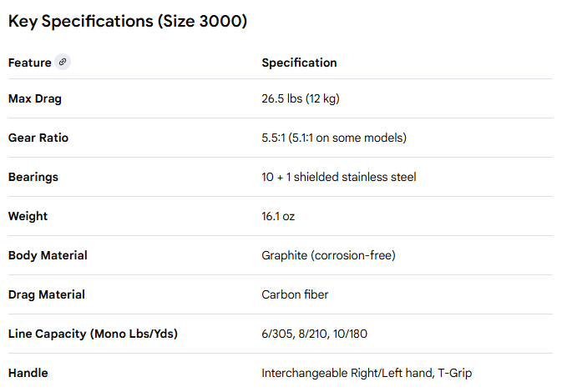Click the link icon beside Feature header

[x=63, y=63]
